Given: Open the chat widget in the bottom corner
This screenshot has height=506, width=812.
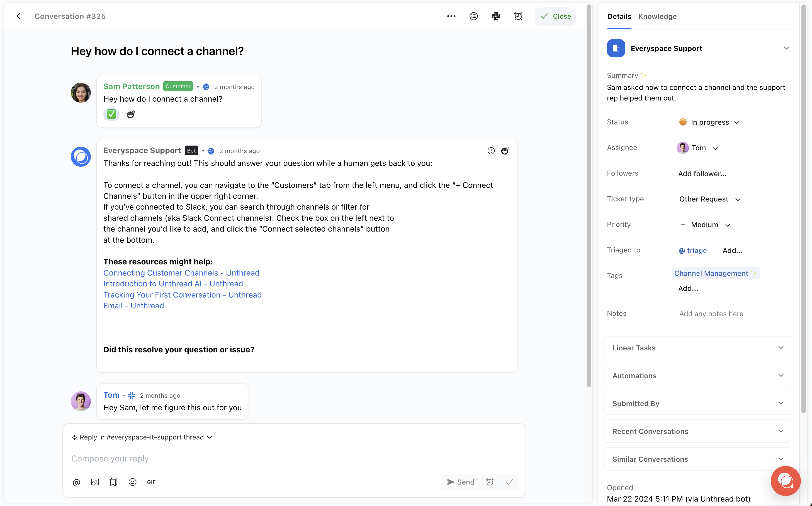Looking at the screenshot, I should click(786, 481).
